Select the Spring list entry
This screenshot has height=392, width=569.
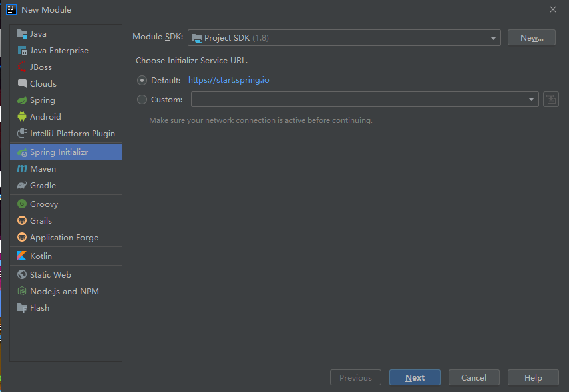coord(66,100)
